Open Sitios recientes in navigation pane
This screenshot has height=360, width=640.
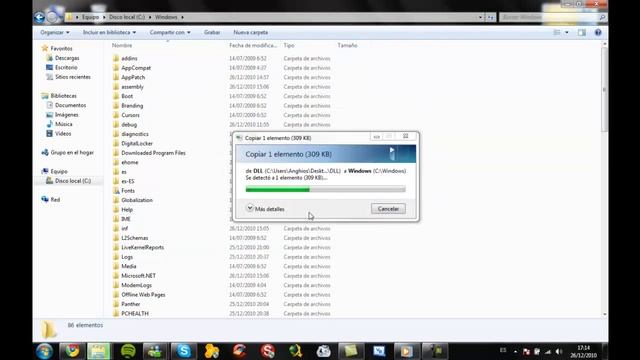click(73, 77)
